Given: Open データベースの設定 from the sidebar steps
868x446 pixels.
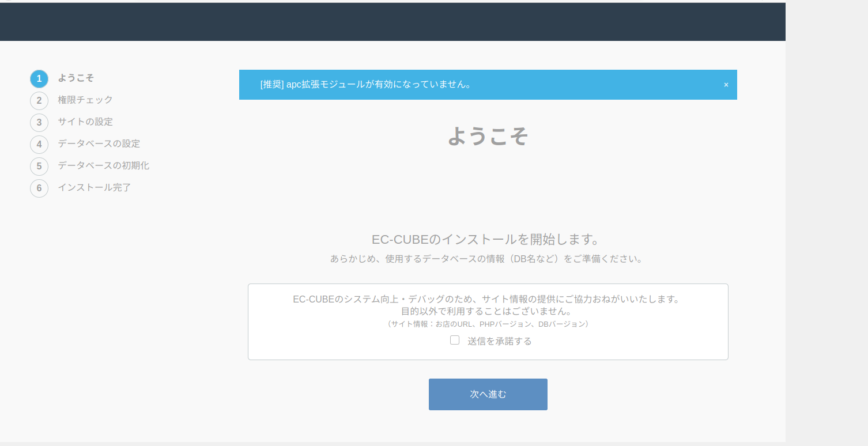Looking at the screenshot, I should pos(98,144).
